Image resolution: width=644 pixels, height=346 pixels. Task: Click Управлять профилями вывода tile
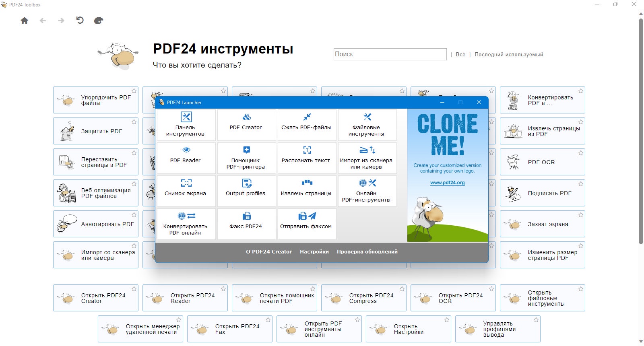pos(498,329)
